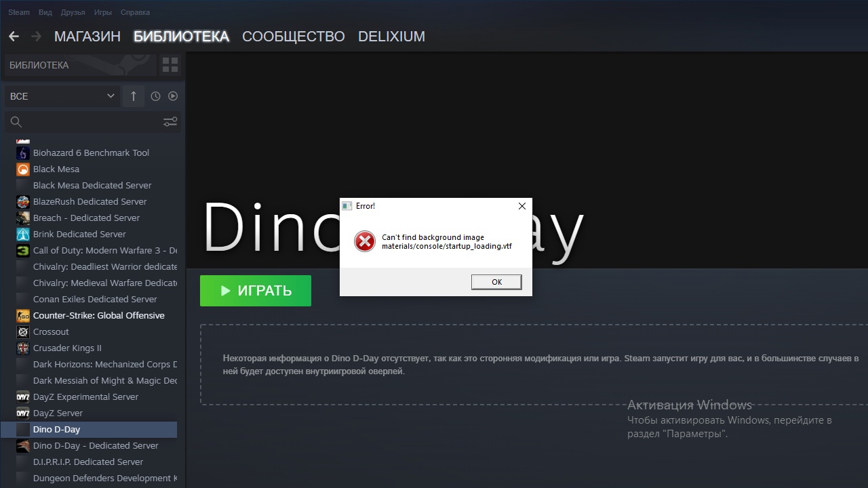Click the Crossout game icon
Screen dimensions: 868x488
23,331
